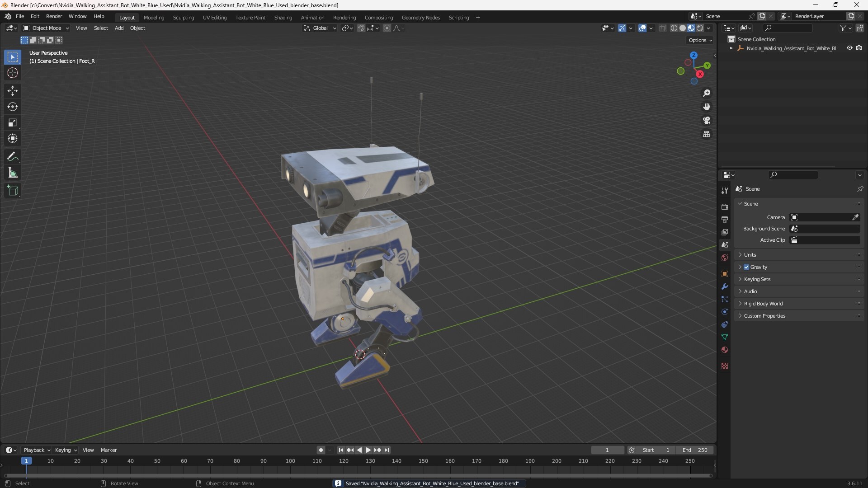Pick the Scale tool
The height and width of the screenshot is (488, 868).
click(13, 122)
